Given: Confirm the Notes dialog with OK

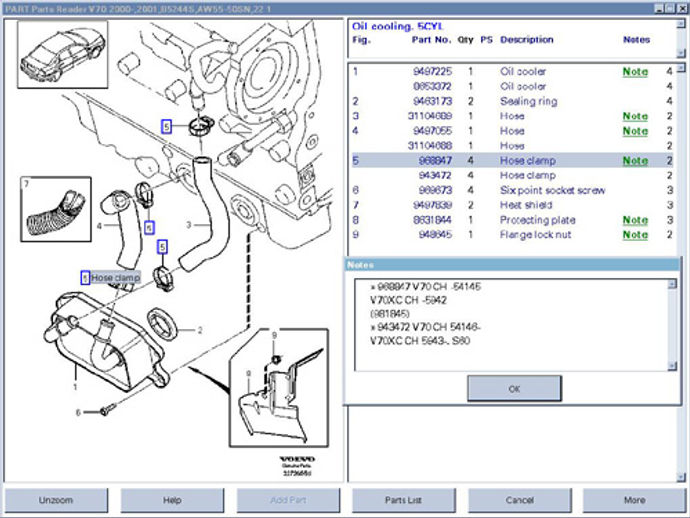Looking at the screenshot, I should [x=514, y=389].
